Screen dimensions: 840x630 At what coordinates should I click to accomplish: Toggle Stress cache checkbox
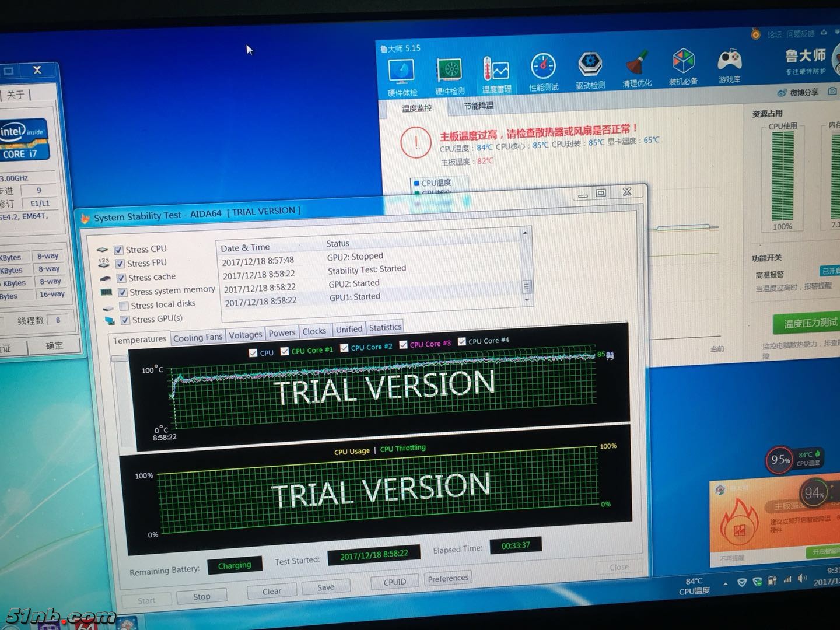coord(121,278)
